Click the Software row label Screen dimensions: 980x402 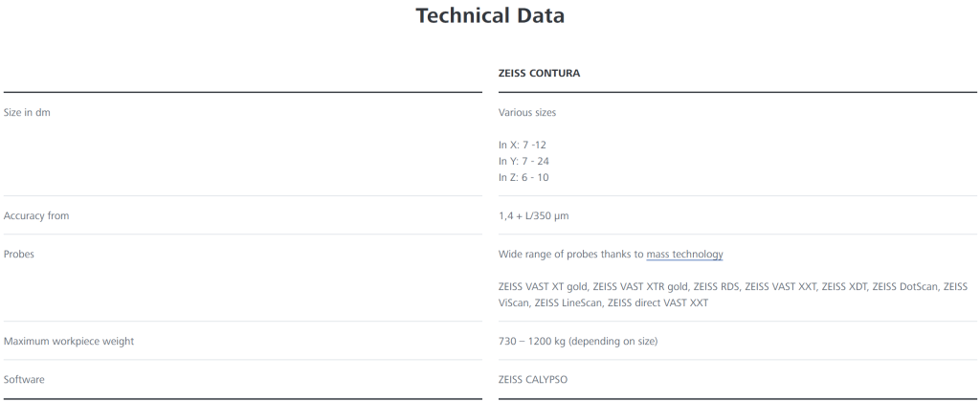pyautogui.click(x=24, y=380)
